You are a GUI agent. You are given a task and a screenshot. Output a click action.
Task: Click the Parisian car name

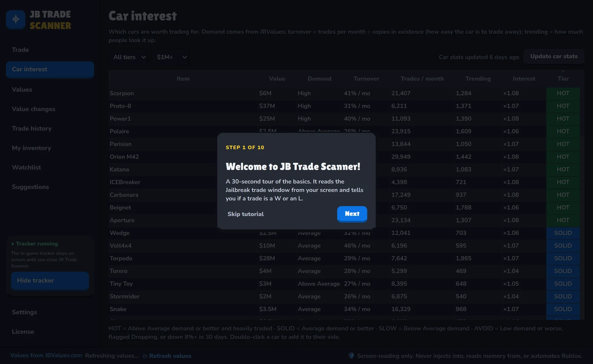(120, 144)
